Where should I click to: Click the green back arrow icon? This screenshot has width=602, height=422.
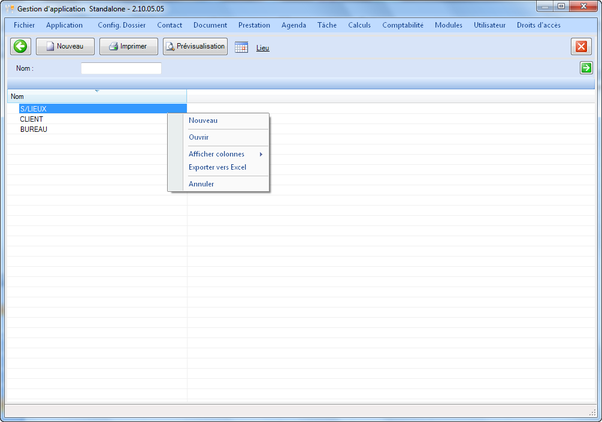coord(20,46)
